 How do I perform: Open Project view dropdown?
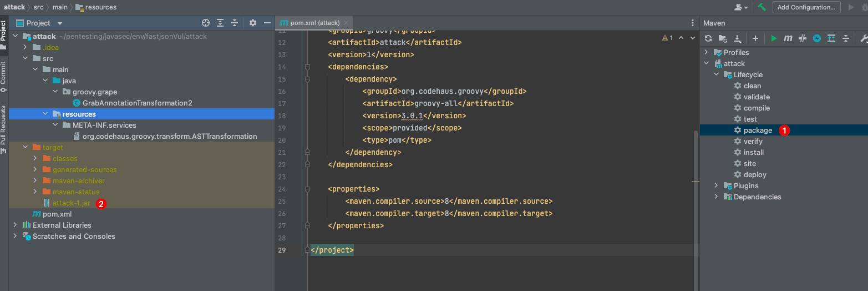coord(59,23)
